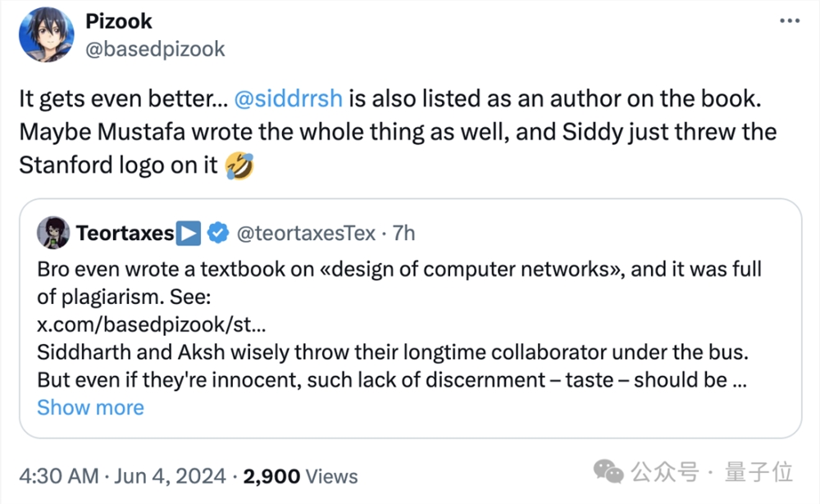Viewport: 820px width, 504px height.
Task: Click the rolling laughing emoji in tweet
Action: [239, 166]
